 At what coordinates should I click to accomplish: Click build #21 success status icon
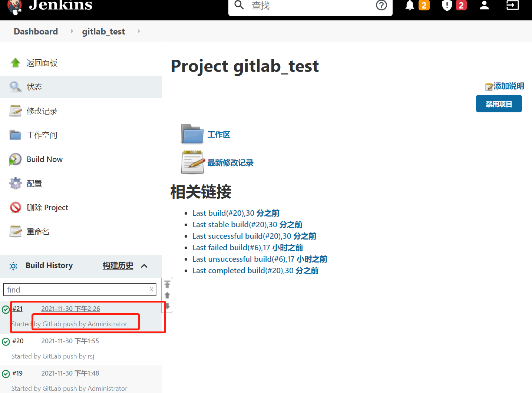6,310
